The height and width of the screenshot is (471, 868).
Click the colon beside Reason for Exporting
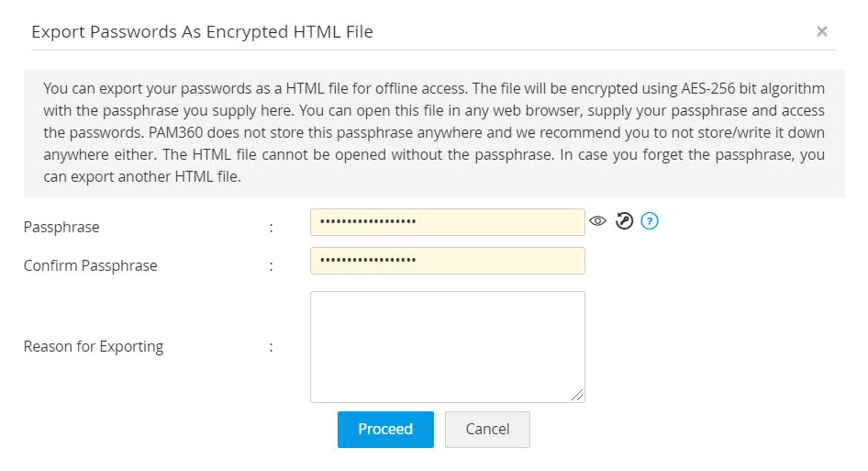(x=271, y=346)
